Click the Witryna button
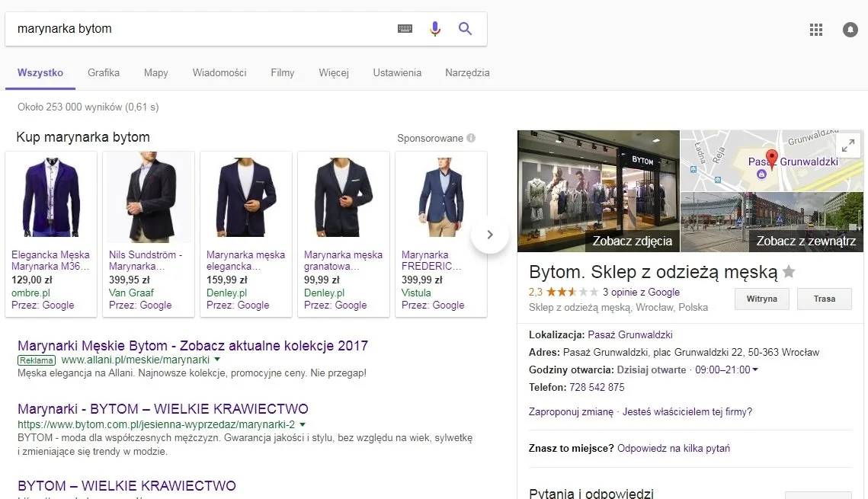 coord(762,299)
